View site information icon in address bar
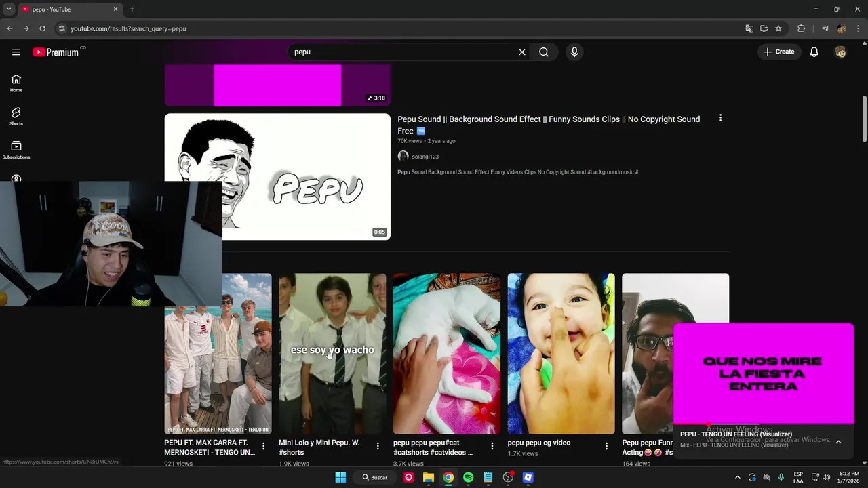 tap(62, 28)
